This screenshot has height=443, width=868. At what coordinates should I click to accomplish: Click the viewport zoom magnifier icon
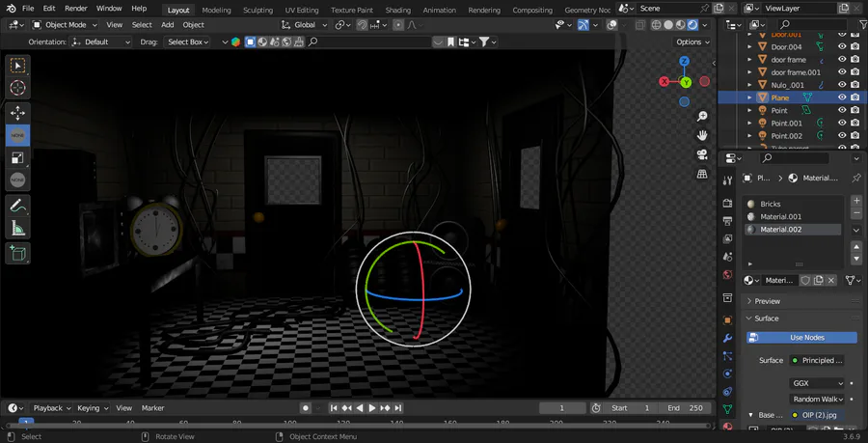click(x=702, y=116)
